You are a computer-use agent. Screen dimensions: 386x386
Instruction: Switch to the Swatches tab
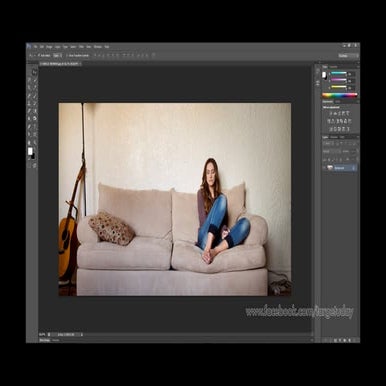click(334, 66)
